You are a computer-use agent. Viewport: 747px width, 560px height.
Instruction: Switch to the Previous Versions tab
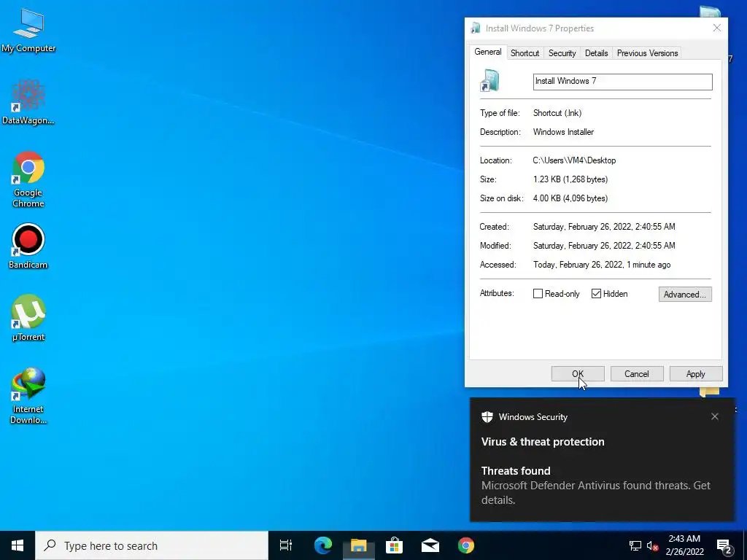(x=647, y=52)
